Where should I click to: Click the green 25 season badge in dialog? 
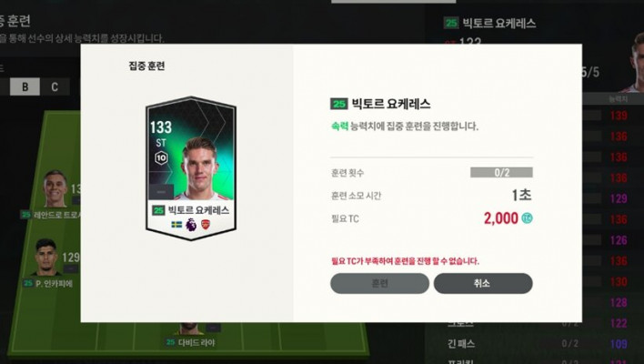(339, 104)
